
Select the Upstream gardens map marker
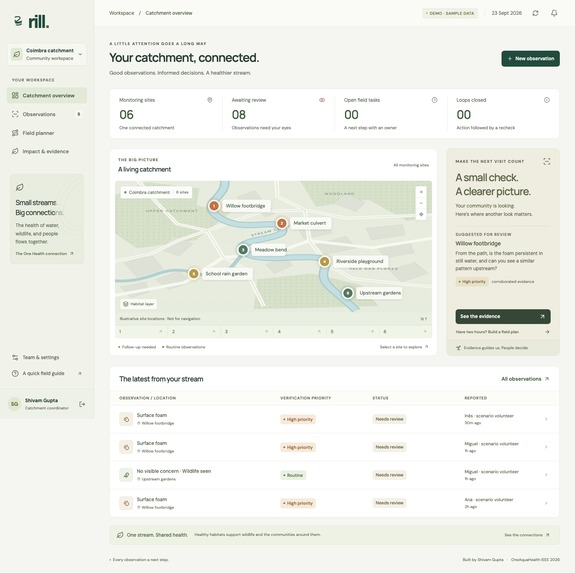coord(348,293)
